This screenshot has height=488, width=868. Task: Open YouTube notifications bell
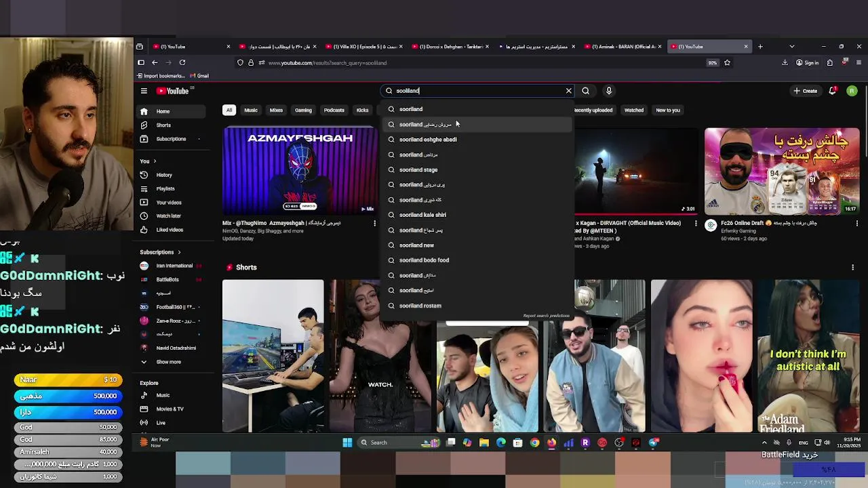[833, 91]
